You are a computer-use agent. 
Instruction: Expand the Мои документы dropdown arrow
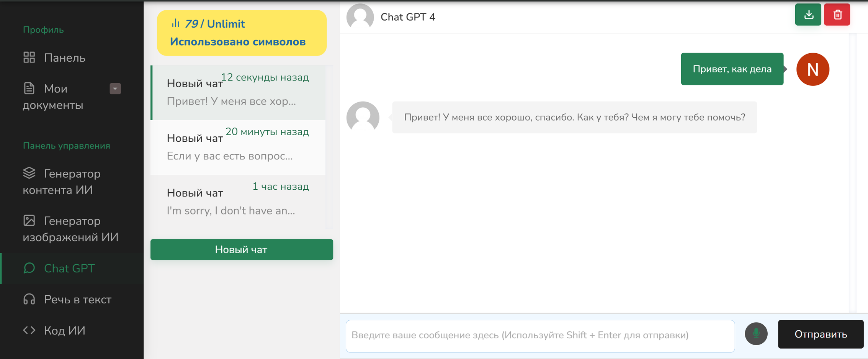coord(114,89)
